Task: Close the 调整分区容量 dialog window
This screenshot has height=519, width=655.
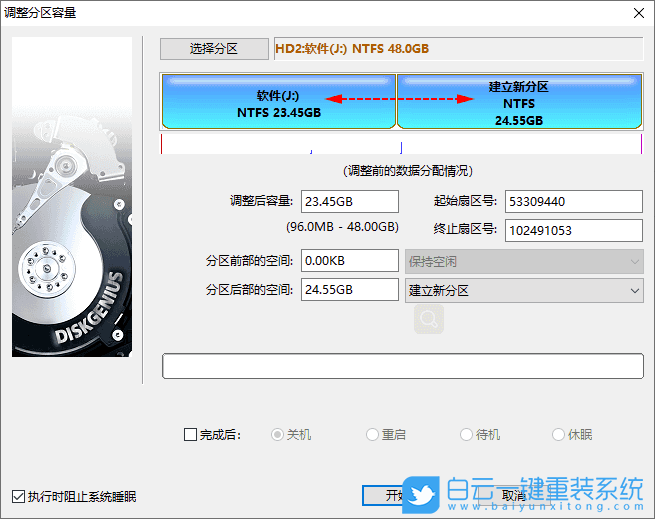Action: (x=637, y=12)
